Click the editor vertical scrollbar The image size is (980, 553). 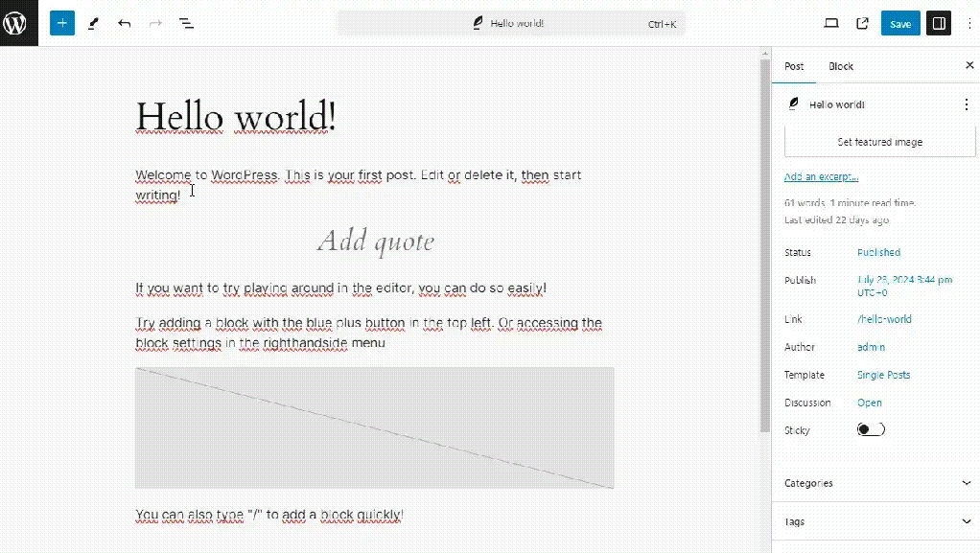(x=765, y=245)
